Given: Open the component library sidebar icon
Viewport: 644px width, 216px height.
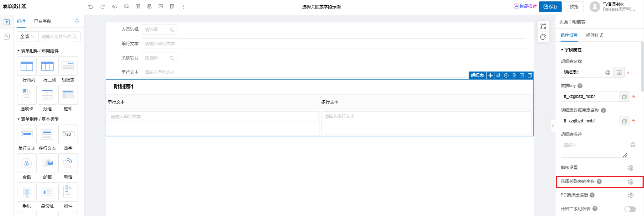Looking at the screenshot, I should (x=6, y=22).
